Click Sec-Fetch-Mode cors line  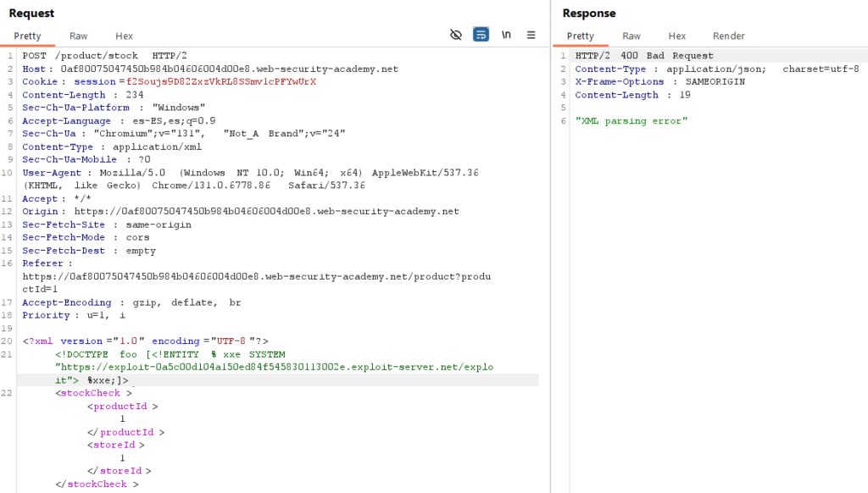86,237
